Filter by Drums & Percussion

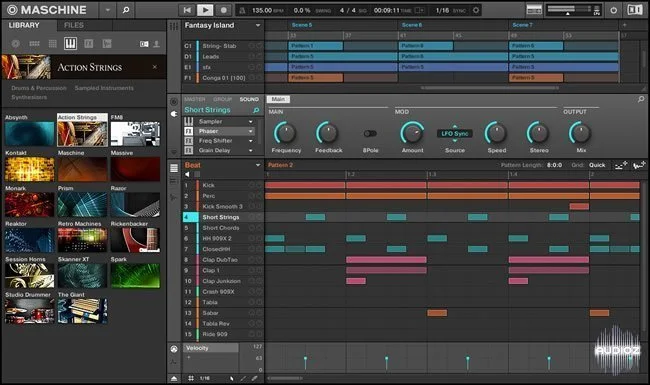click(x=39, y=88)
